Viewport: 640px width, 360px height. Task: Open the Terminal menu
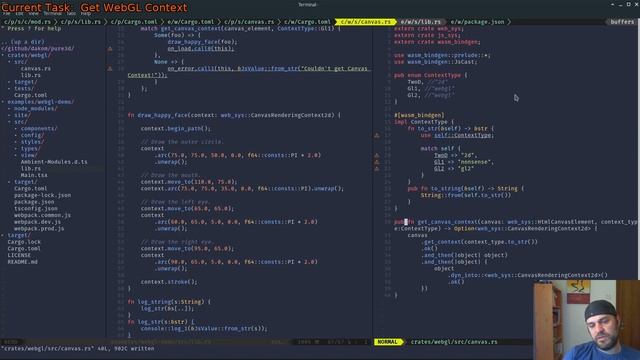point(52,13)
